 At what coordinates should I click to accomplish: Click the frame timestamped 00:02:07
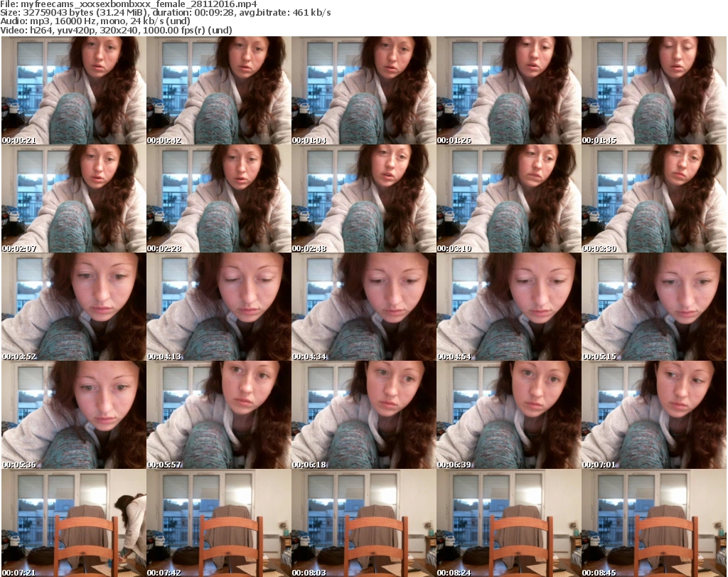click(x=73, y=198)
